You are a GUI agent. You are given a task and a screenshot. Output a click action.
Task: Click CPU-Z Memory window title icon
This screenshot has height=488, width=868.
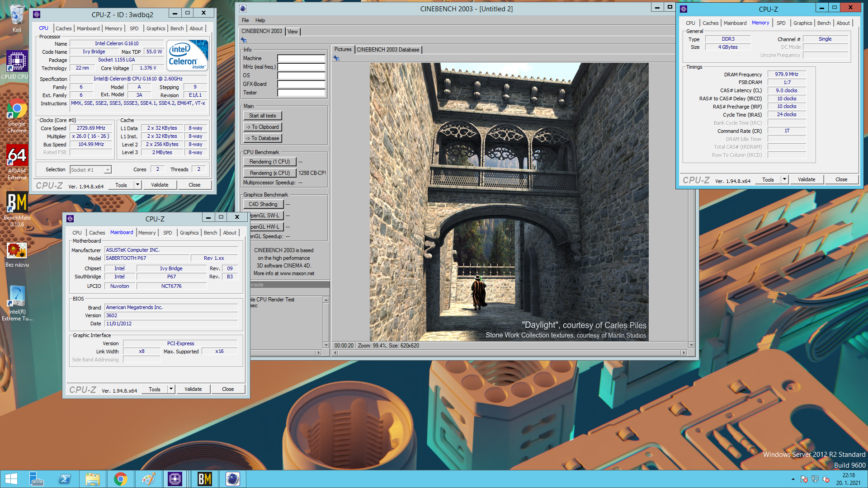pos(684,9)
